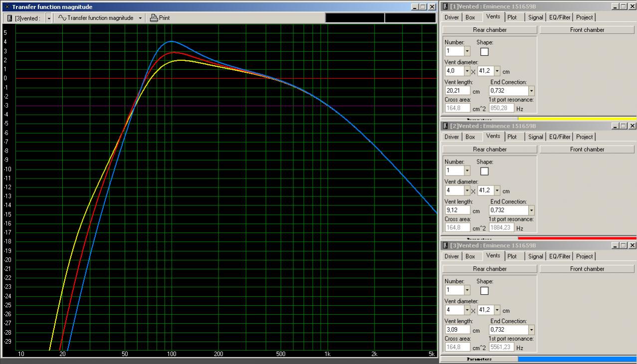This screenshot has width=637, height=364.
Task: Toggle the vent Shape box in [3]Vented window
Action: [x=484, y=291]
